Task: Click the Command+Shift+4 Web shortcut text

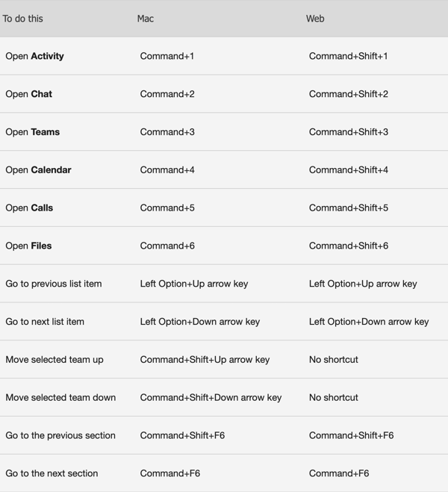Action: click(349, 170)
